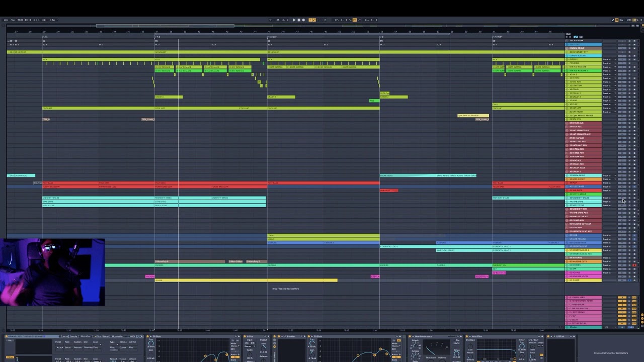Toggle the arrangement Loop switch
Image resolution: width=644 pixels, height=362 pixels.
click(x=355, y=20)
